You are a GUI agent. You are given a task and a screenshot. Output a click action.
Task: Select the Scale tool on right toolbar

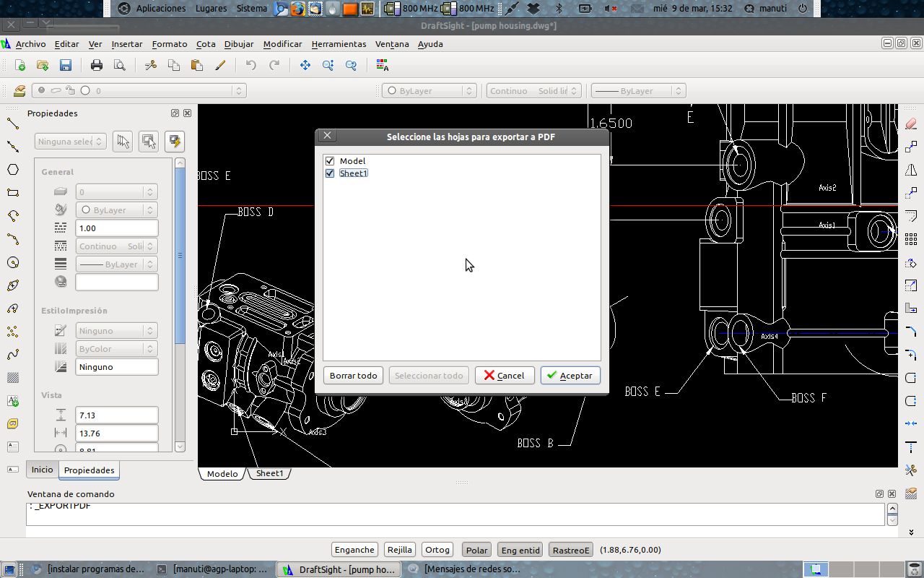(x=910, y=285)
